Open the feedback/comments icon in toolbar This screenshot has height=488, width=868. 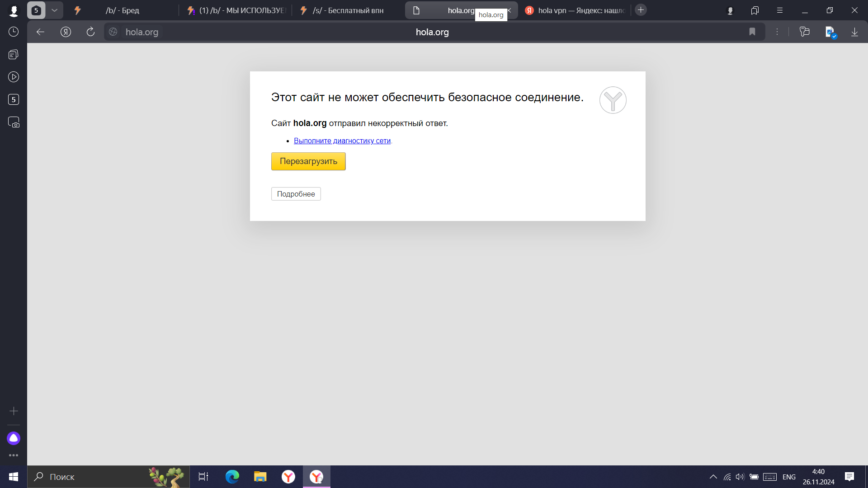click(805, 32)
